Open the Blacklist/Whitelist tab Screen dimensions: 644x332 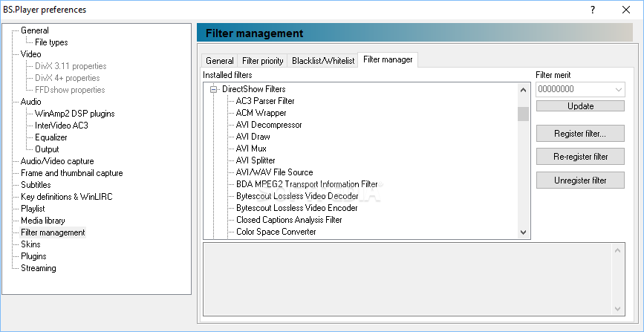click(x=323, y=61)
